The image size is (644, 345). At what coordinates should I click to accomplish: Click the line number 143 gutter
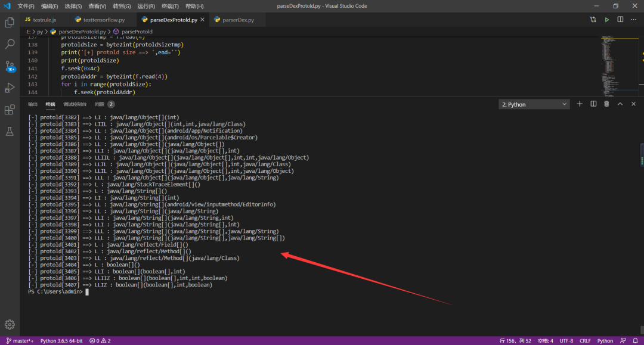(x=32, y=84)
